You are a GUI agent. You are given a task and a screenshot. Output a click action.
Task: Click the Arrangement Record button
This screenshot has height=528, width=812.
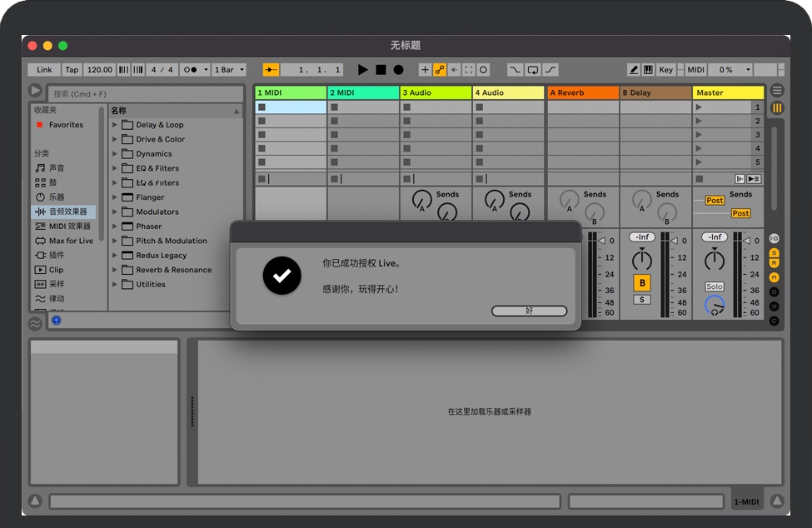tap(398, 69)
